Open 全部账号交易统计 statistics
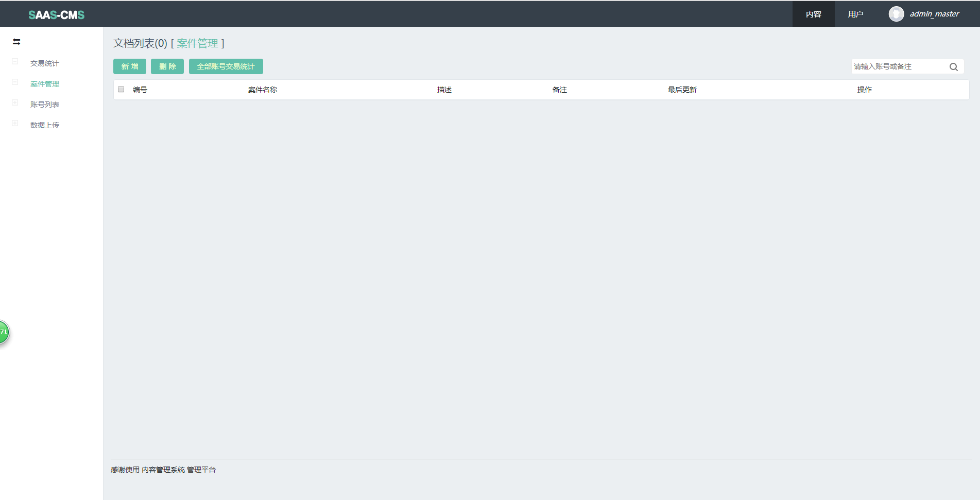Viewport: 980px width, 500px height. pos(226,66)
